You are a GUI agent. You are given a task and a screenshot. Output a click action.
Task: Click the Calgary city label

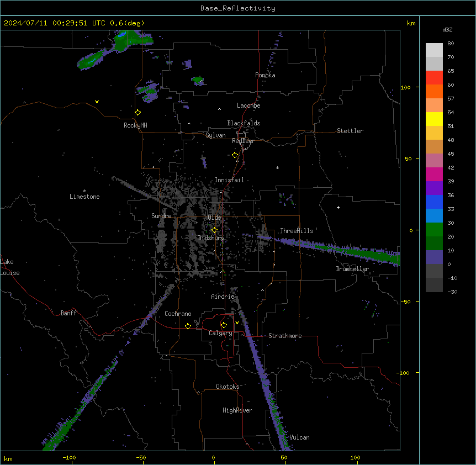[x=220, y=333]
